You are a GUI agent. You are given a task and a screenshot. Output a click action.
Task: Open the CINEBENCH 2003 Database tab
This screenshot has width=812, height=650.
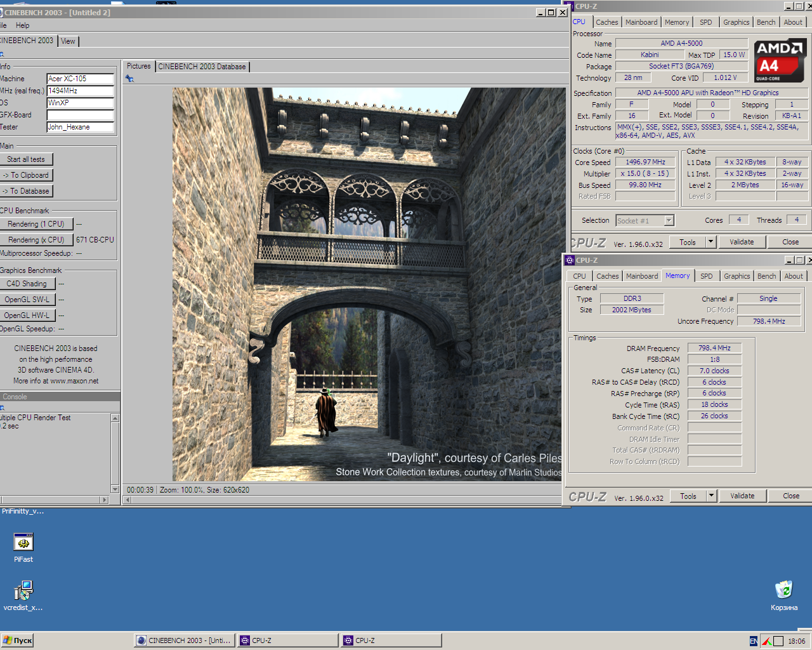click(x=202, y=67)
